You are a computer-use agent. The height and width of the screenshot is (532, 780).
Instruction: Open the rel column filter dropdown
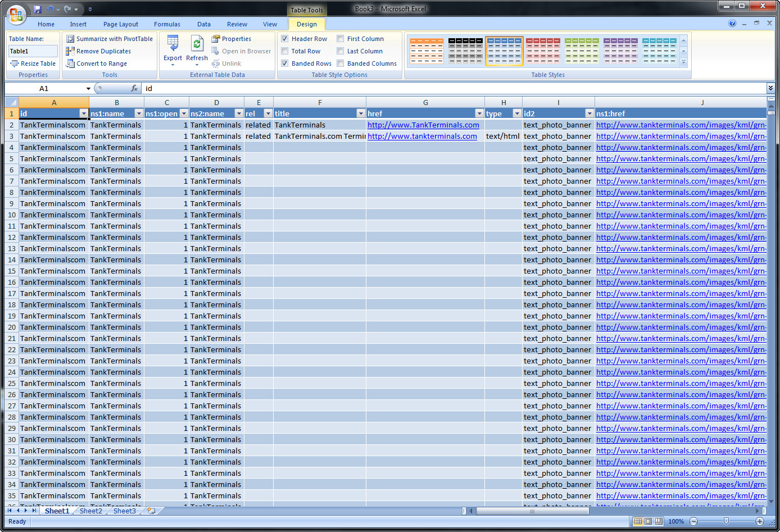pyautogui.click(x=268, y=113)
